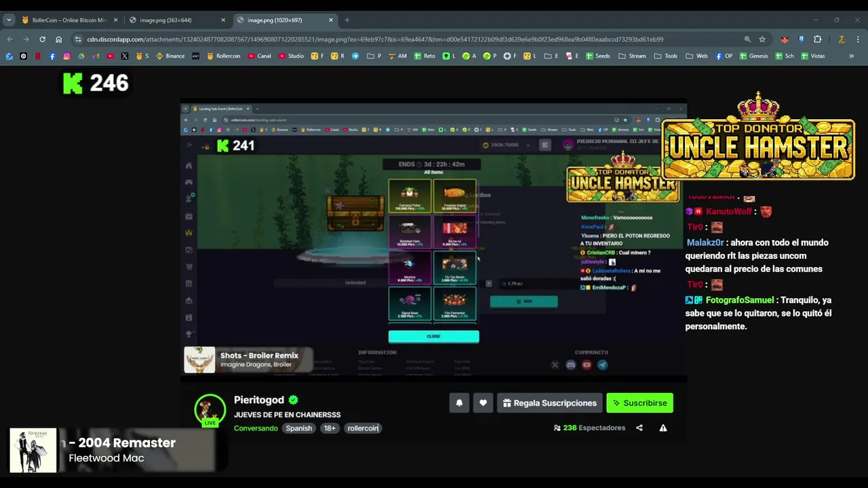
Task: Switch to the RollerCoin Online Bitcoin Mining tab
Action: pos(70,20)
